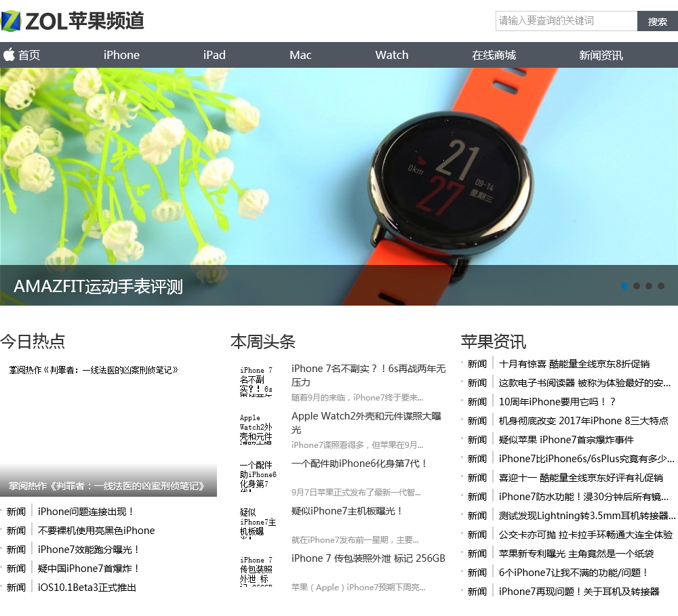Open 疑中国iPhone7首爆炸！ news link
The width and height of the screenshot is (678, 616).
88,569
